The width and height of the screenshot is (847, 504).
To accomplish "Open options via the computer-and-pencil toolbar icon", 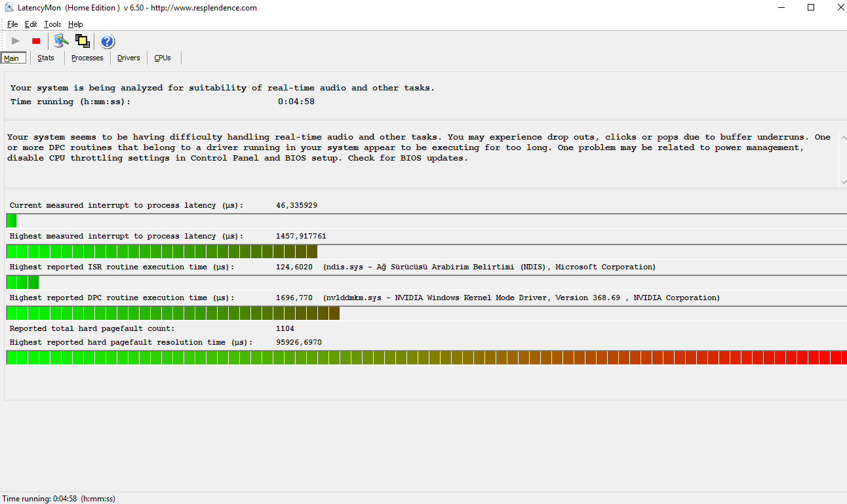I will click(x=61, y=41).
